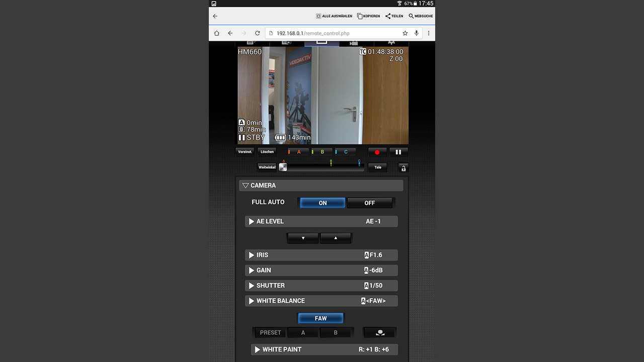Expand the SHUTTER settings row
Viewport: 644px width, 362px height.
point(321,286)
